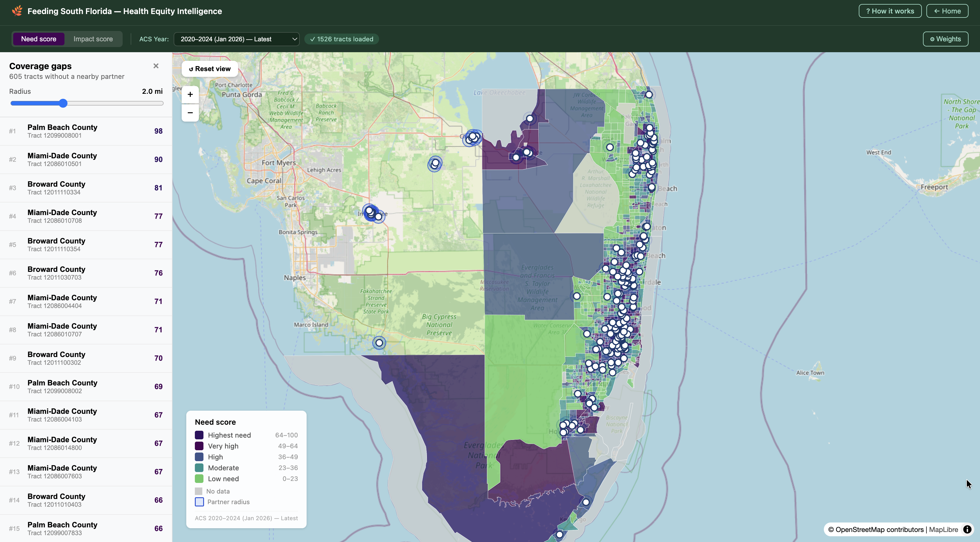The width and height of the screenshot is (980, 542).
Task: Select #2 Miami-Dade tract 12086010501
Action: click(86, 159)
